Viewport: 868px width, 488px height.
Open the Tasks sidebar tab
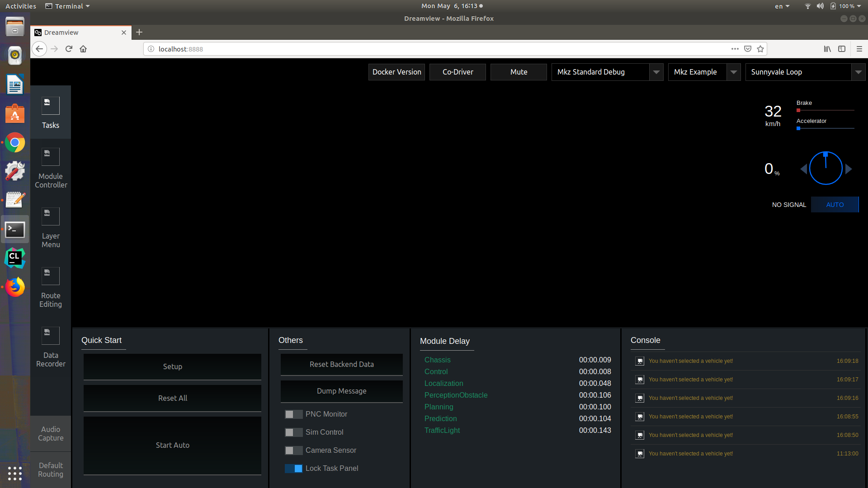[x=51, y=112]
